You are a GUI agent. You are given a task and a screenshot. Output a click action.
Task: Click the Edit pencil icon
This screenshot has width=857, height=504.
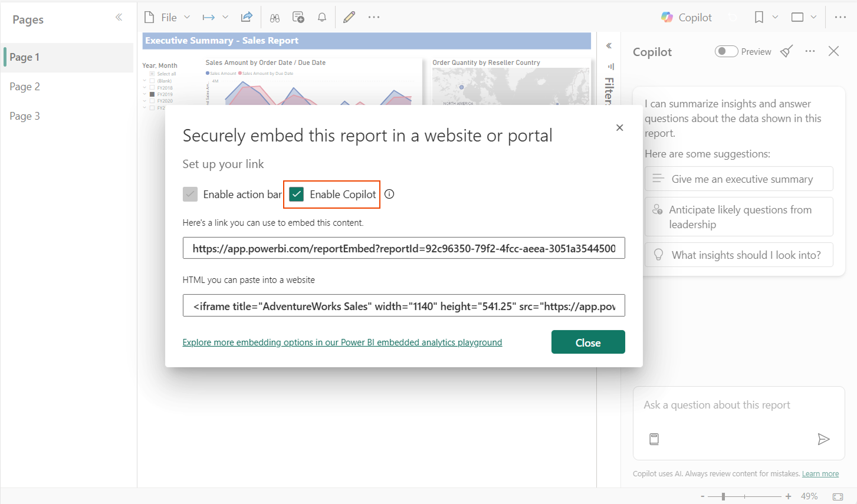coord(349,17)
